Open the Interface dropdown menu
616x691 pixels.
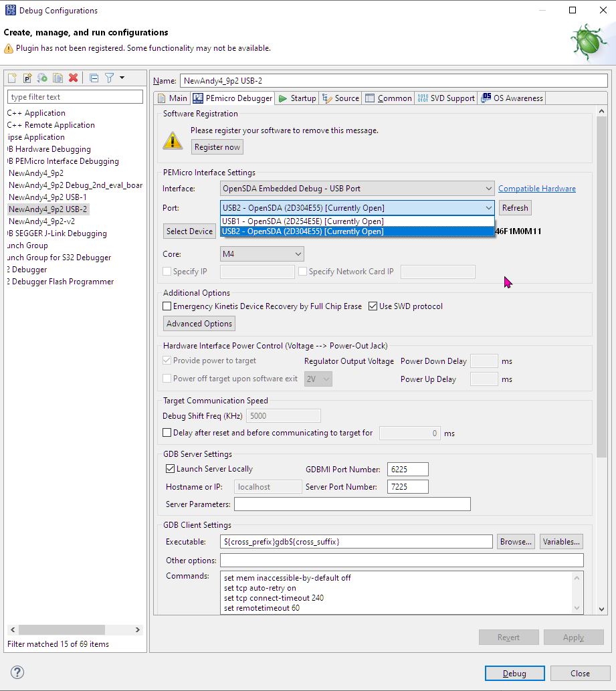pyautogui.click(x=488, y=188)
